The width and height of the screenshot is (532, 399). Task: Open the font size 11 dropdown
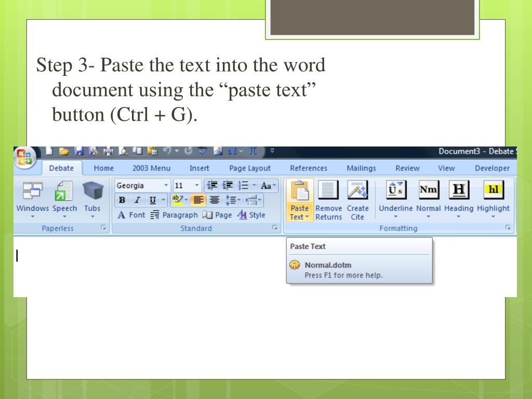point(197,185)
